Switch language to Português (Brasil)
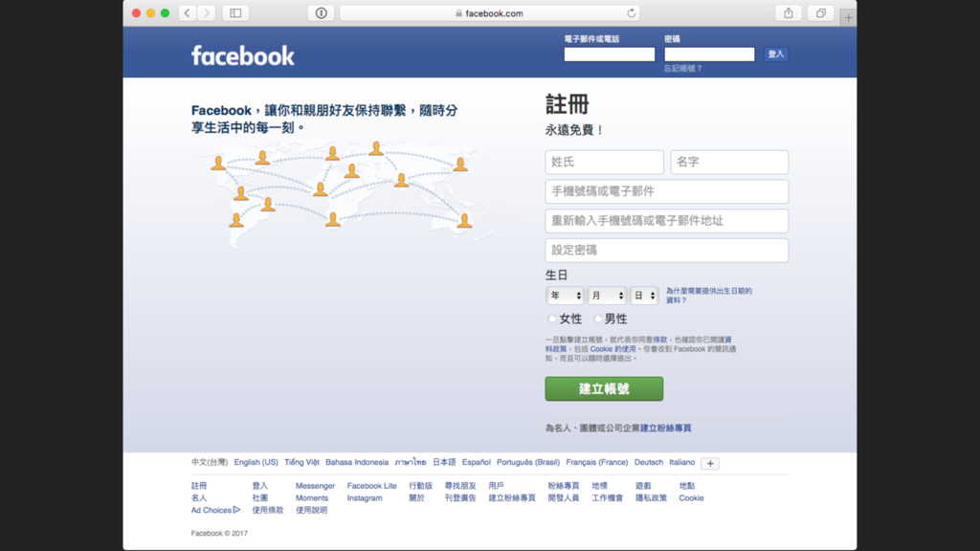Viewport: 980px width, 551px height. 528,462
